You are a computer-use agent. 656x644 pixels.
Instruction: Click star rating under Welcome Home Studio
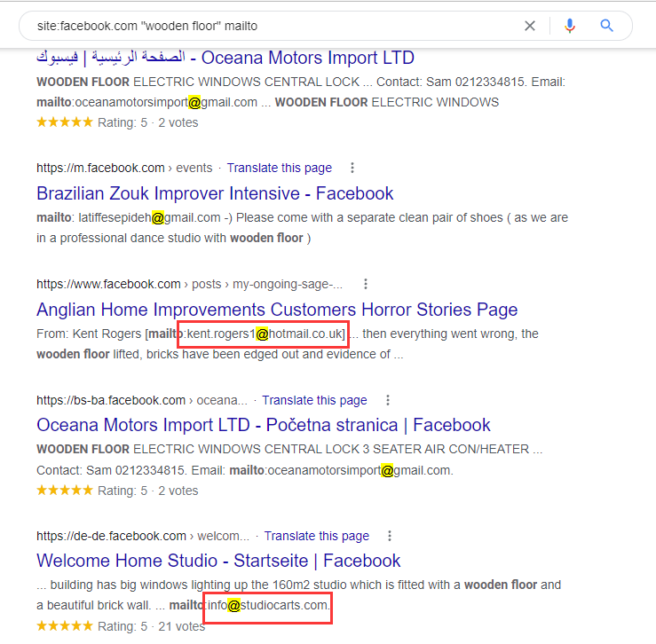[x=65, y=626]
